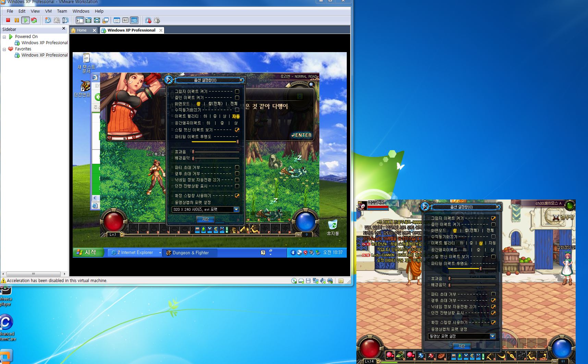This screenshot has height=364, width=588.
Task: Click the XP 시작 Start button
Action: (88, 253)
